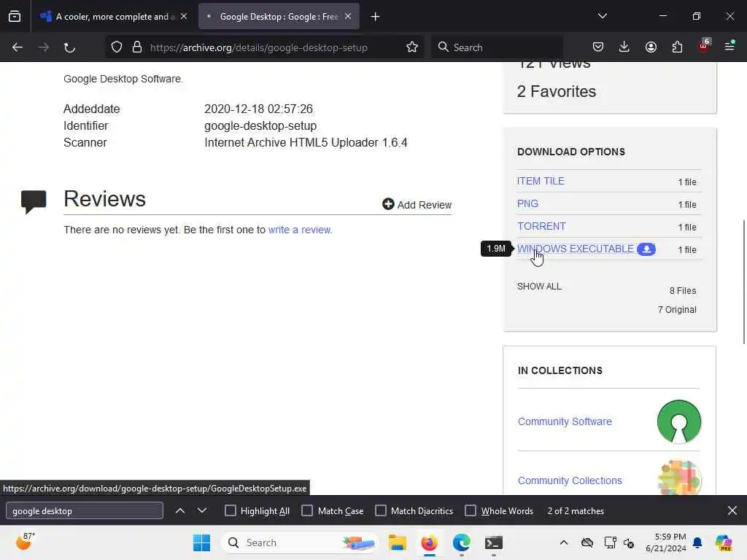Screen dimensions: 747x560
Task: Open the notifications bell icon
Action: pyautogui.click(x=697, y=542)
